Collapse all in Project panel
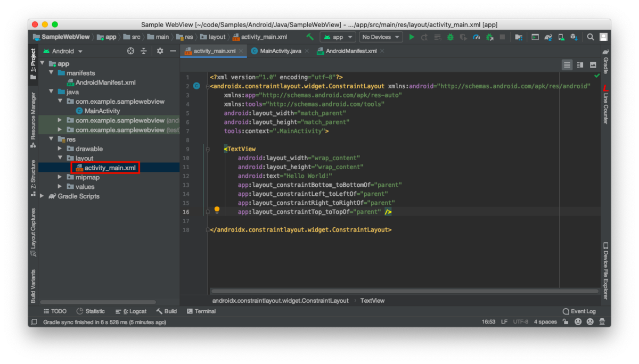Image resolution: width=639 pixels, height=364 pixels. (x=144, y=51)
